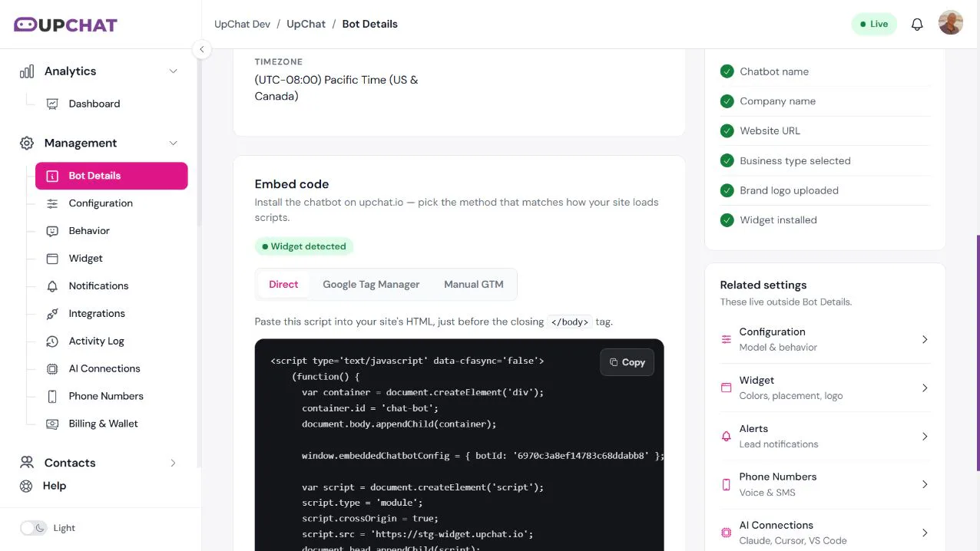Open Billing & Wallet in the sidebar
Screen dimensions: 980x551
(x=103, y=424)
